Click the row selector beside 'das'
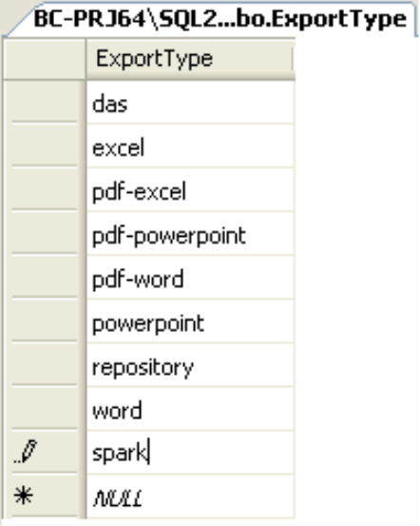The image size is (420, 526). click(x=45, y=102)
